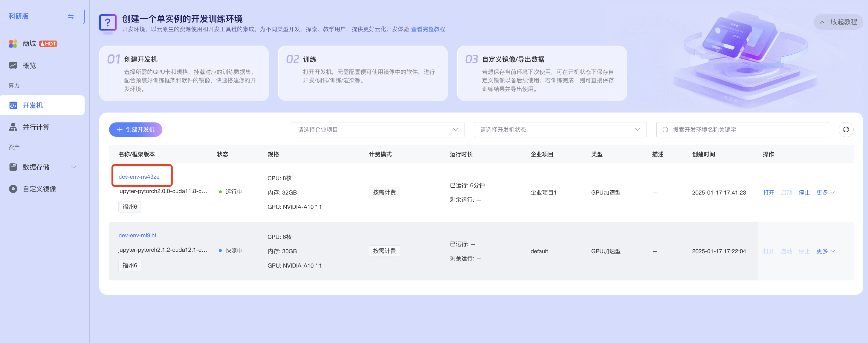Click 停止 for dev-env-ml9lht
The image size is (868, 343).
point(804,251)
